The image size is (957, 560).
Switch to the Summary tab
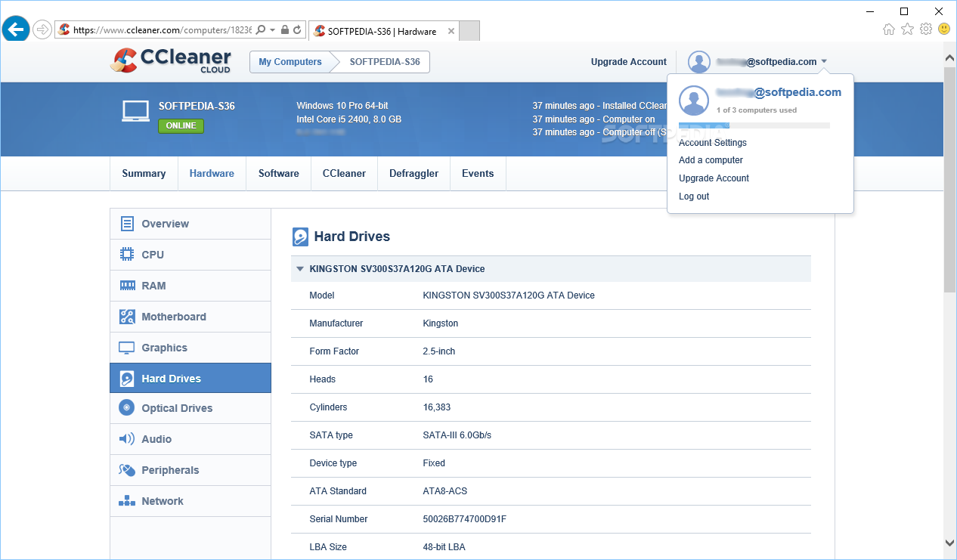click(144, 173)
